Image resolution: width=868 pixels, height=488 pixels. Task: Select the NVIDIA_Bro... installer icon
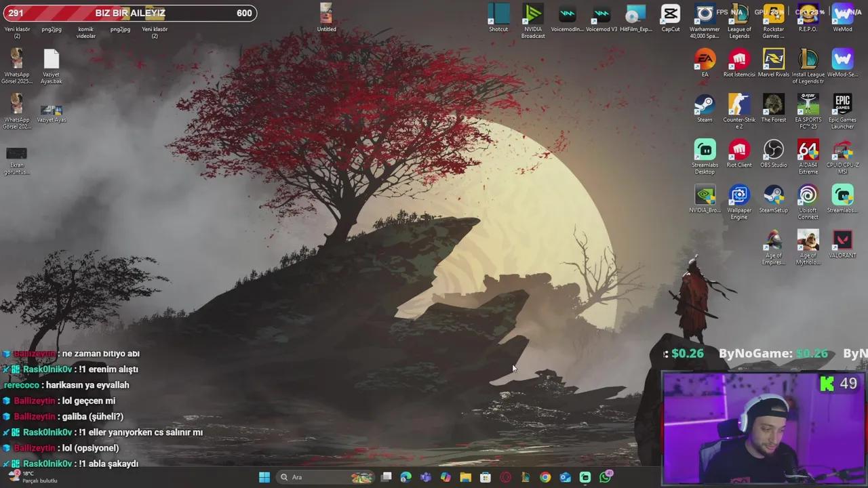pyautogui.click(x=705, y=199)
